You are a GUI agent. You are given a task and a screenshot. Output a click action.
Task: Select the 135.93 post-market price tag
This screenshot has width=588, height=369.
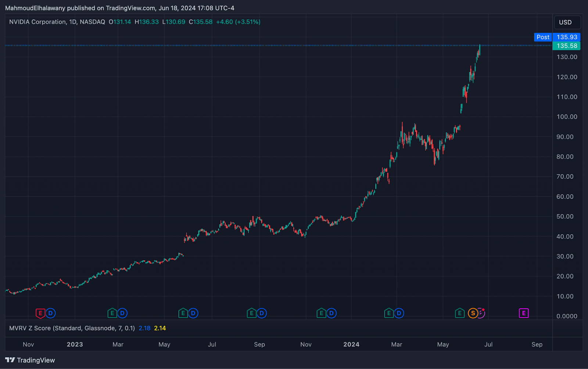(567, 37)
